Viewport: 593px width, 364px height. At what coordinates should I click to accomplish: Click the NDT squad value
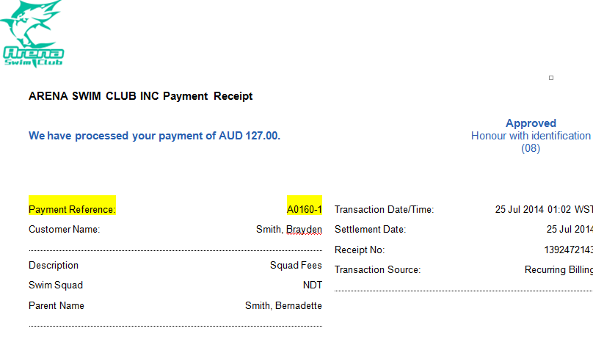pyautogui.click(x=312, y=285)
